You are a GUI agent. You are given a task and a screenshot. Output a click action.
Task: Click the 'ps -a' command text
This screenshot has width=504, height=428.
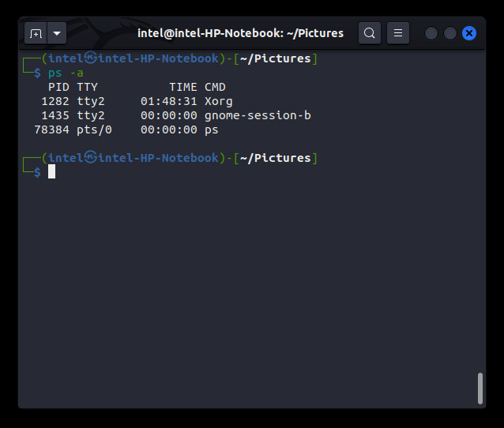tap(66, 73)
